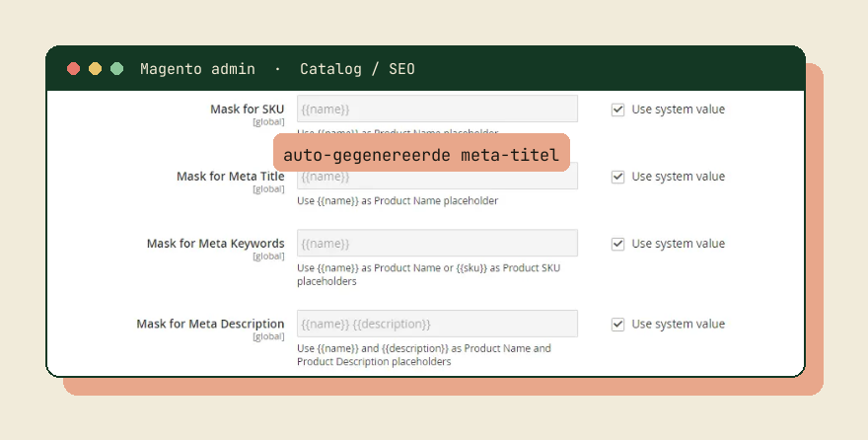This screenshot has height=440, width=868.
Task: Click the [global] scope under Mask for Meta Description
Action: click(x=268, y=337)
